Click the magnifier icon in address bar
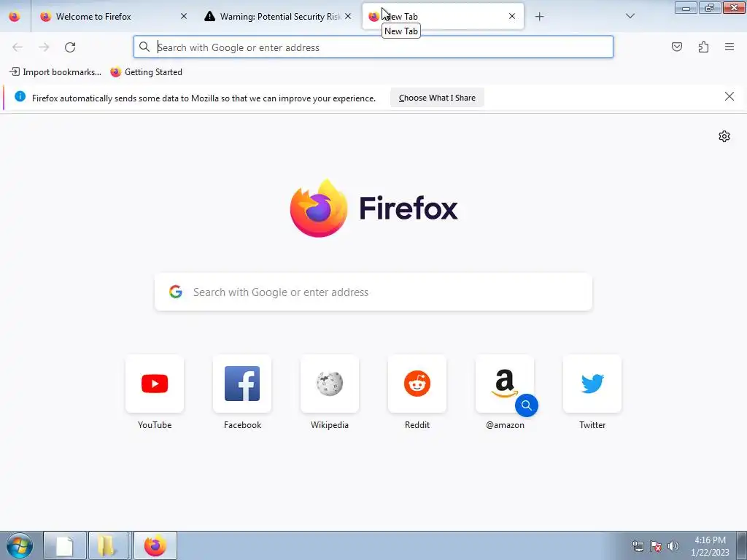 click(x=144, y=47)
